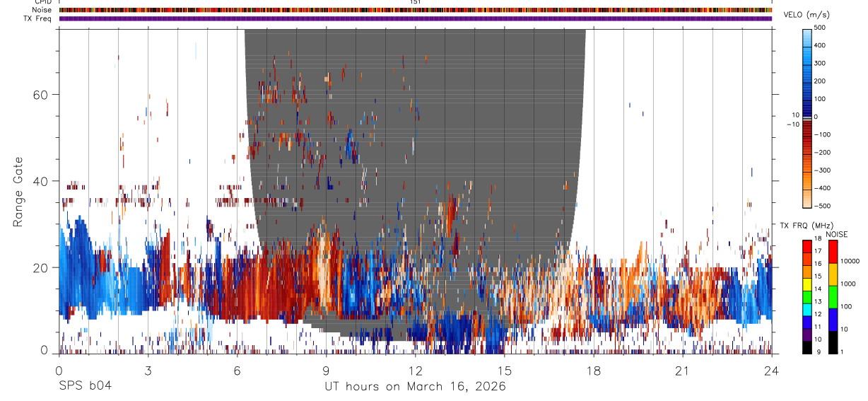
Task: Click the '15' tick on TX FRQ legend
Action: coord(818,277)
